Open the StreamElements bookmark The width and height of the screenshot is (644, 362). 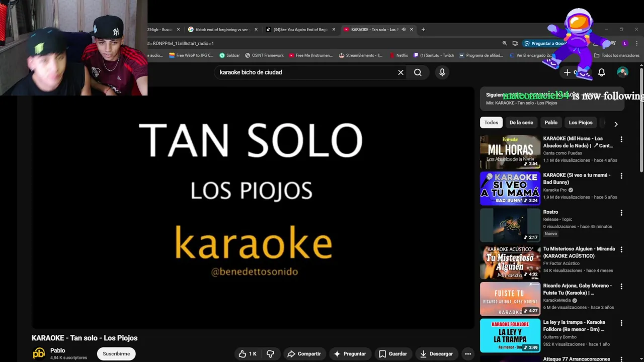point(360,55)
